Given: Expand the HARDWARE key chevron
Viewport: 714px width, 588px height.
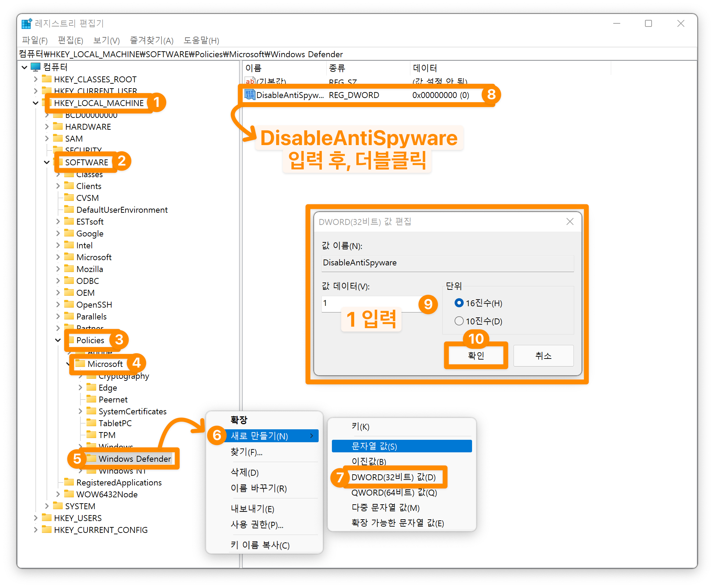Looking at the screenshot, I should coord(47,127).
